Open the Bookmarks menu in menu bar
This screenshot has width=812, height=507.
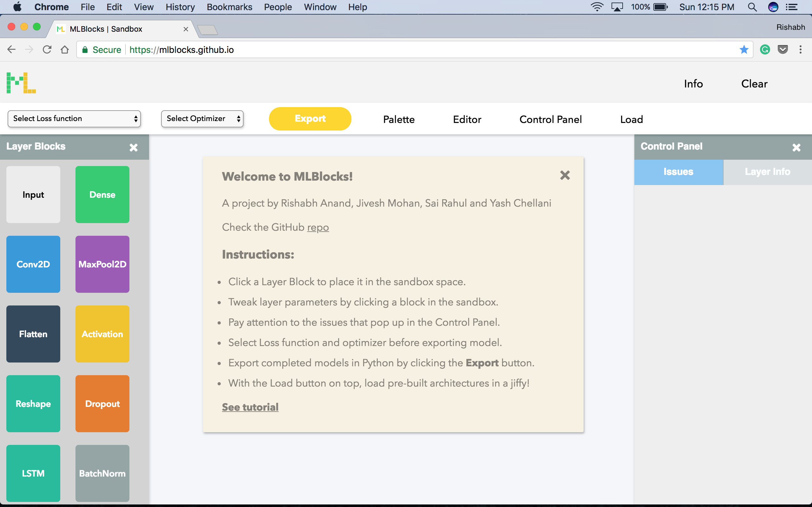click(x=229, y=7)
